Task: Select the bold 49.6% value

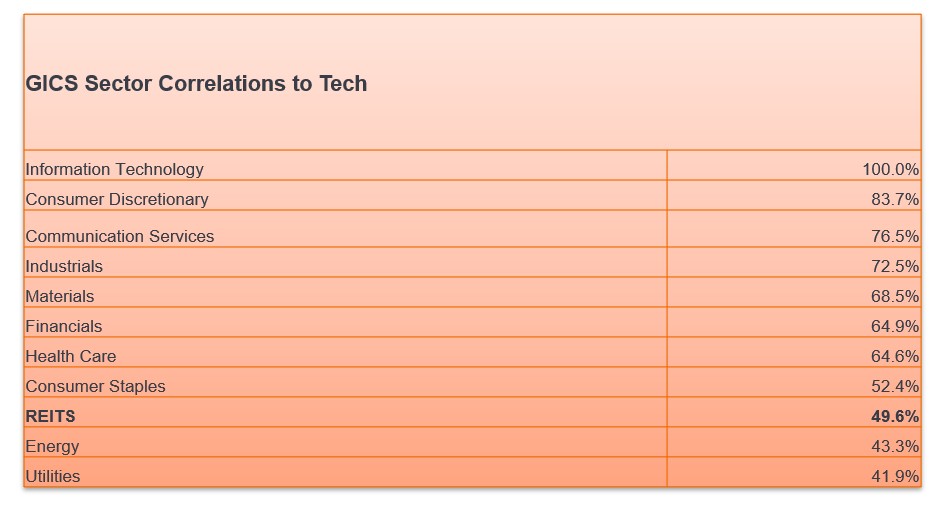Action: (x=894, y=416)
